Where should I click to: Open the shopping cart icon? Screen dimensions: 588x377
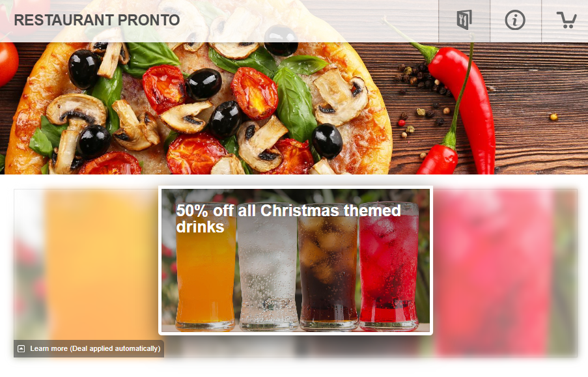(x=567, y=20)
